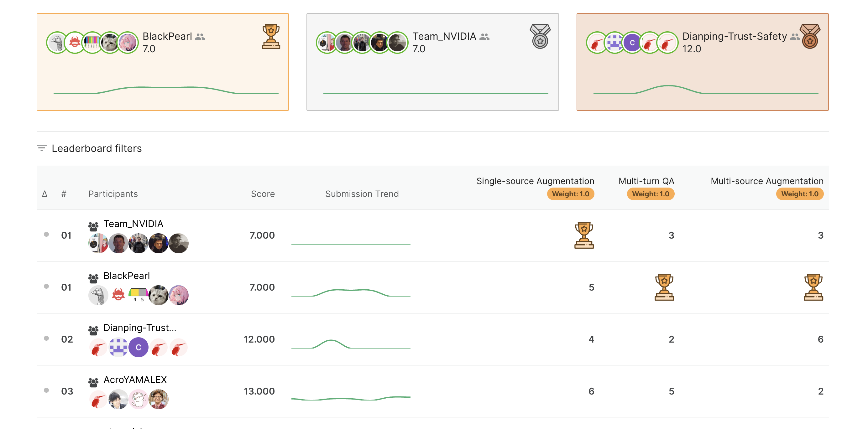The image size is (868, 429).
Task: Click the gold trophy on BlackPearl card
Action: (x=271, y=36)
